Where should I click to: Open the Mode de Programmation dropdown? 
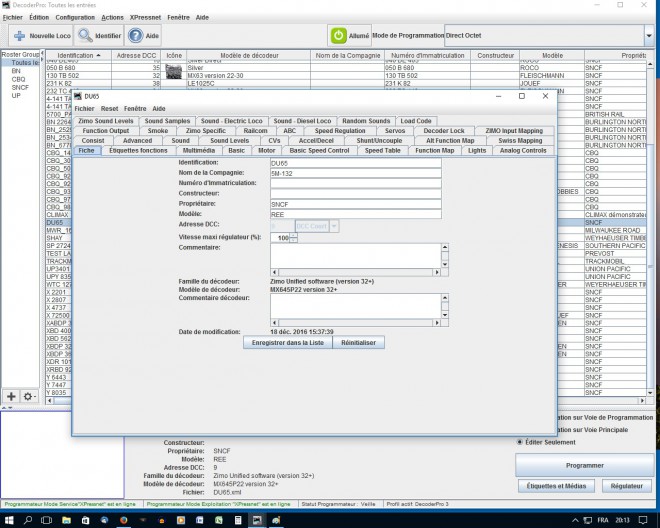click(649, 36)
